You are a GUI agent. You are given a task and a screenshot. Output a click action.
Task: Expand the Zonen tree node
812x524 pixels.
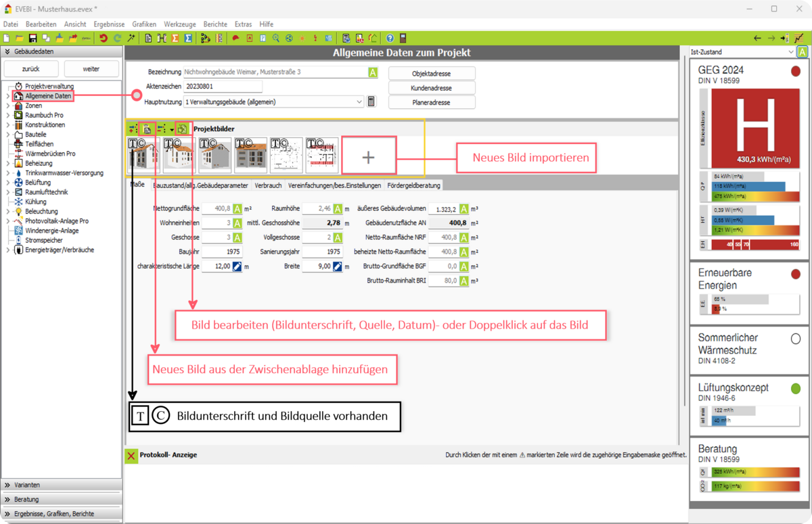click(x=7, y=106)
